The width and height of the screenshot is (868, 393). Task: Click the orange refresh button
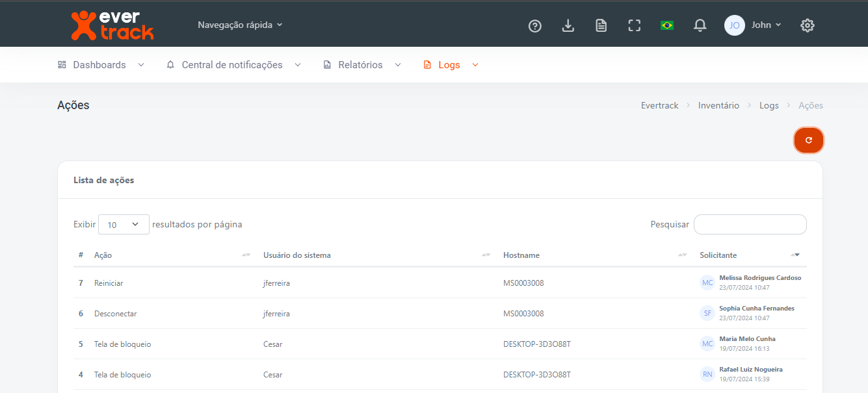point(808,140)
